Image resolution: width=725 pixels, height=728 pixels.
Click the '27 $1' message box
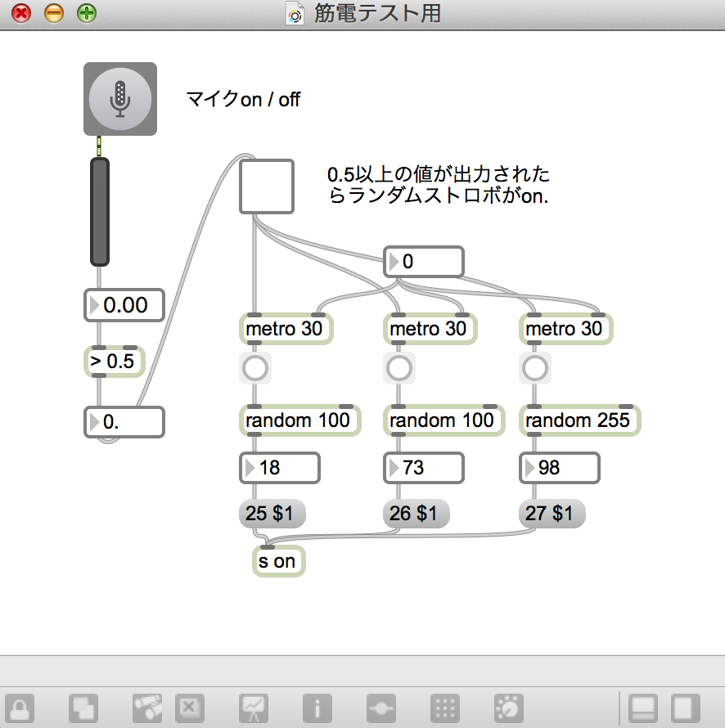(552, 515)
